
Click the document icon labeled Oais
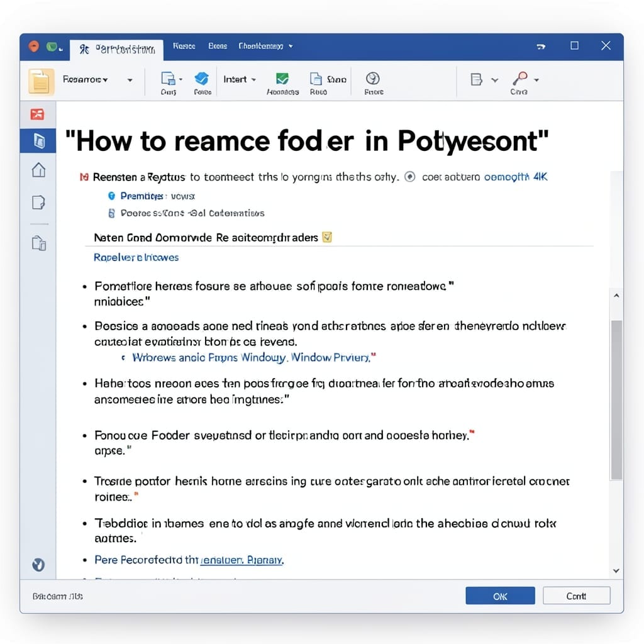click(x=167, y=78)
